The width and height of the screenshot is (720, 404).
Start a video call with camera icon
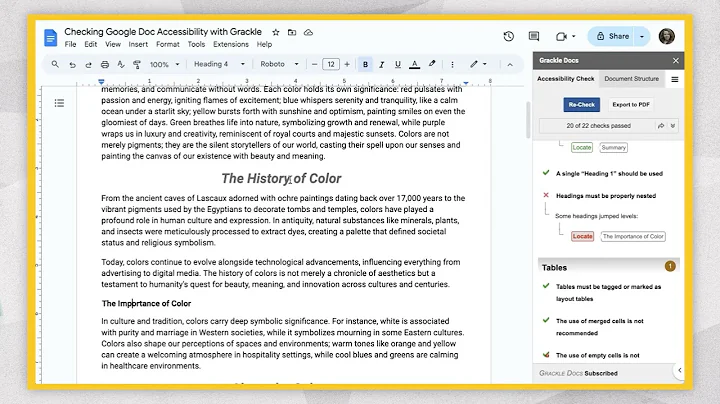[561, 36]
